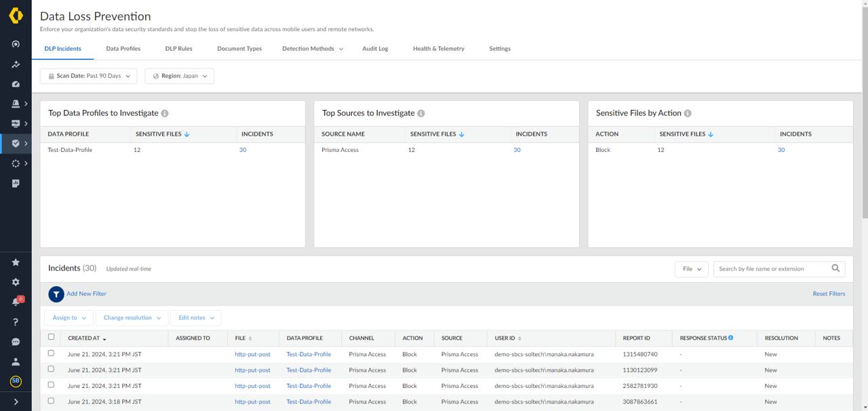Click the person profile icon in sidebar
This screenshot has height=411, width=868.
click(x=16, y=361)
